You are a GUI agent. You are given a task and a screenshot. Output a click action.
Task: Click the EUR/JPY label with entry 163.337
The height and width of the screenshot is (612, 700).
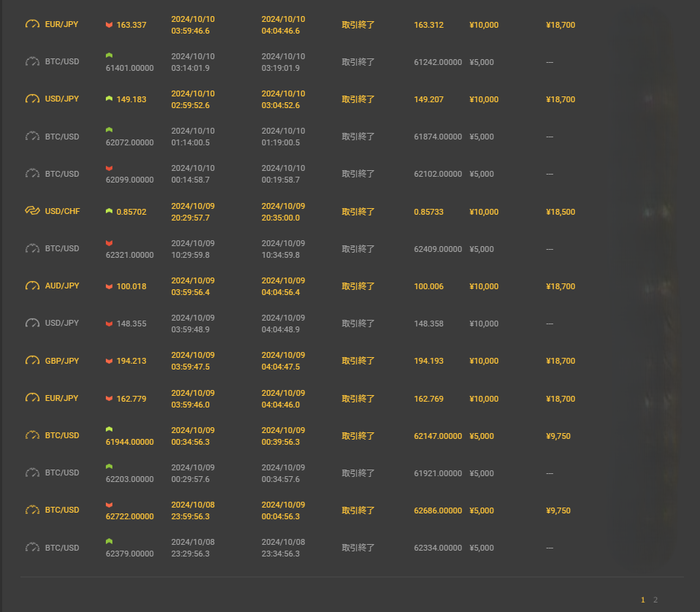(x=61, y=24)
